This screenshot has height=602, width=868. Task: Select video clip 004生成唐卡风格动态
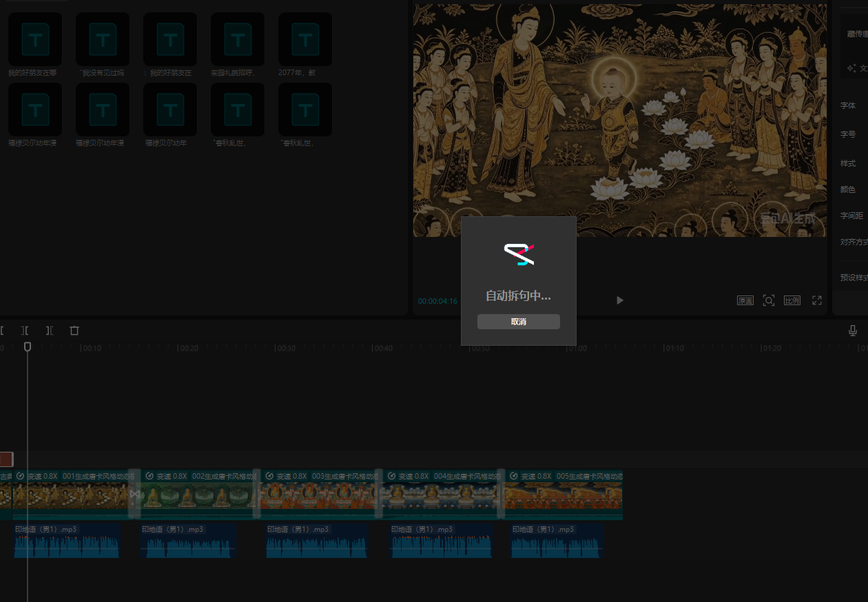(x=441, y=495)
